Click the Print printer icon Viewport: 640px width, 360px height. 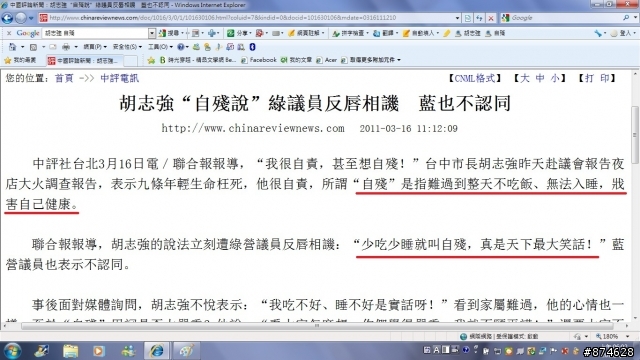[66, 47]
